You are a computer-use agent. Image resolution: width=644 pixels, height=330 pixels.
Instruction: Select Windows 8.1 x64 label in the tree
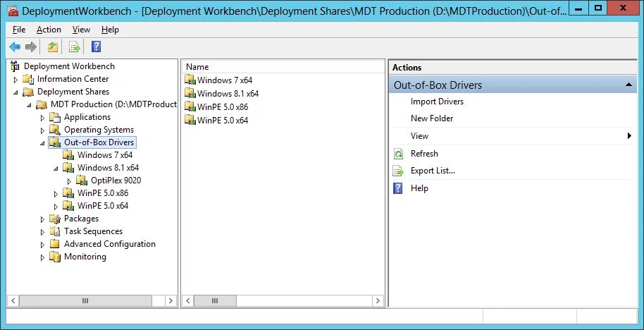coord(108,168)
